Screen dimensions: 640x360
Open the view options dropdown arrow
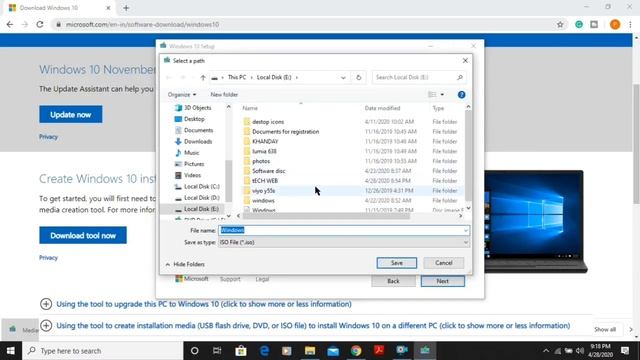(x=442, y=95)
